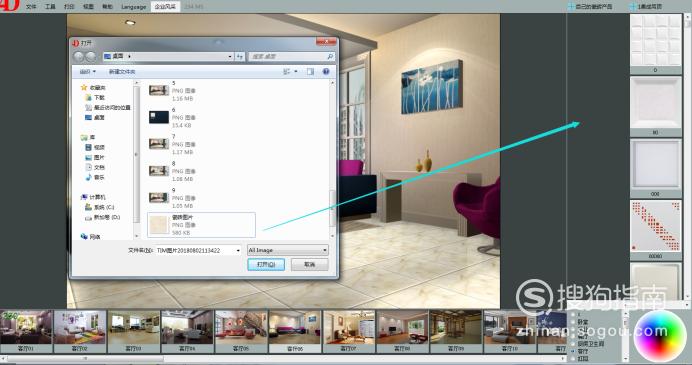
Task: Open the 图片 pictures library
Action: click(x=95, y=158)
